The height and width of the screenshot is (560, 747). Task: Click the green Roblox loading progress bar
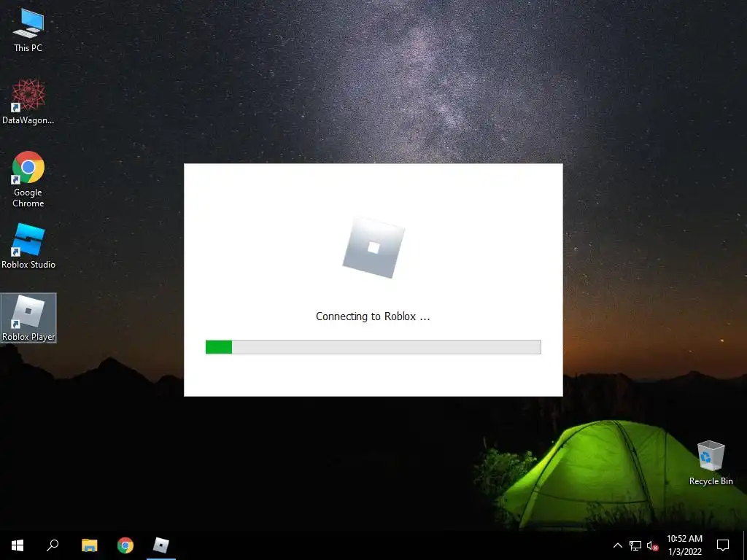(x=373, y=346)
